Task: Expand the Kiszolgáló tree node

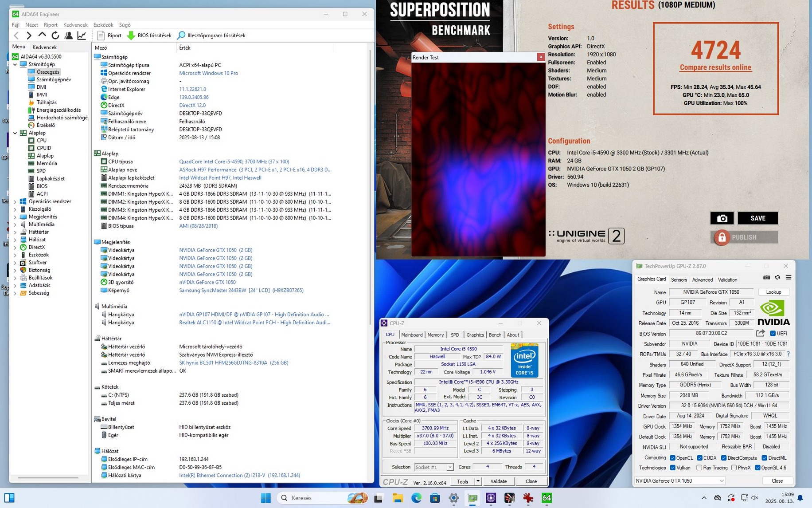Action: coord(15,209)
